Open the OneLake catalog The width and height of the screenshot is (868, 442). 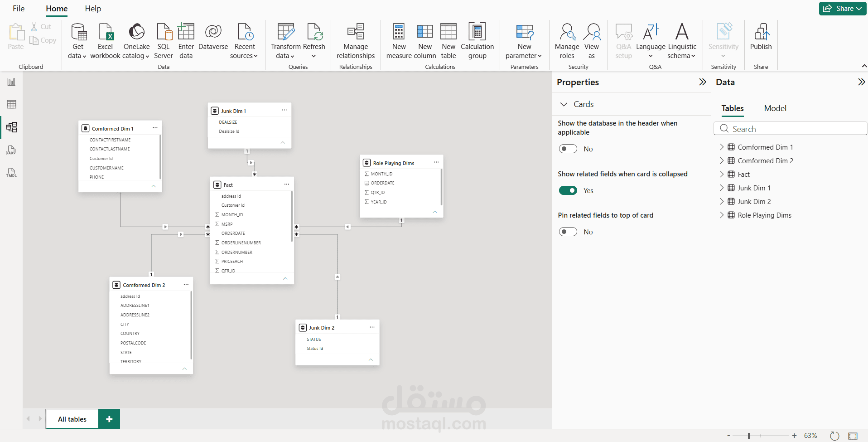(x=136, y=41)
